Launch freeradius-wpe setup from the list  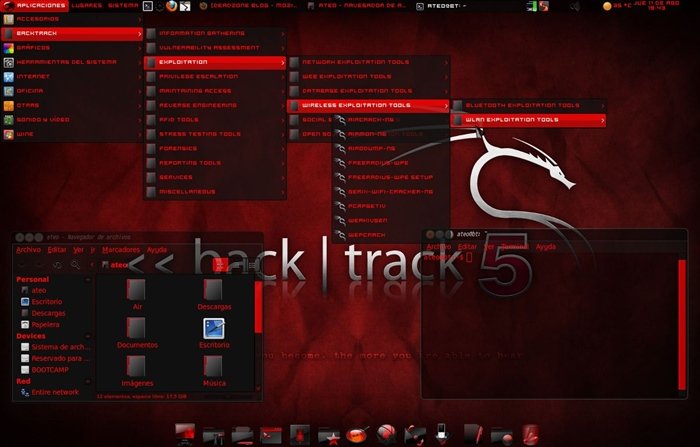coord(391,177)
